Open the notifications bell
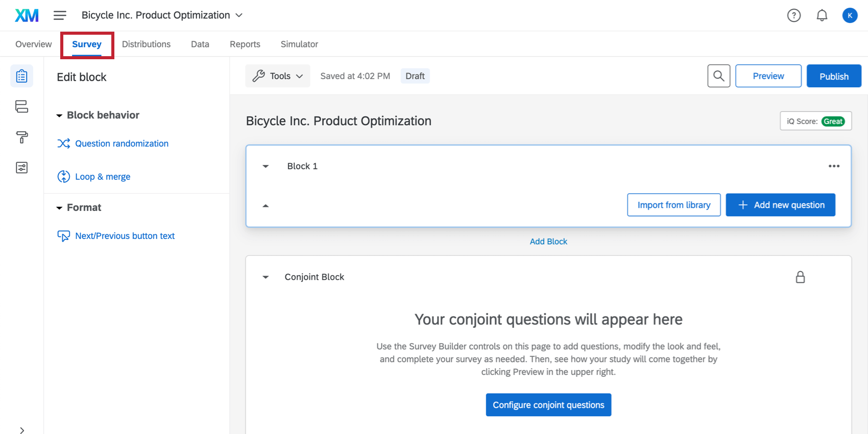The image size is (868, 434). tap(822, 15)
